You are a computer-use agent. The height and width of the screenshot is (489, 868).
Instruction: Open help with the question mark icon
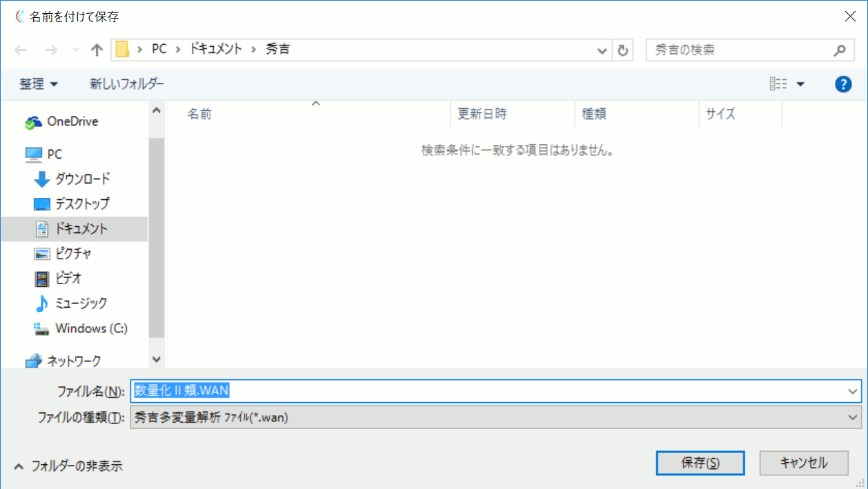(842, 84)
